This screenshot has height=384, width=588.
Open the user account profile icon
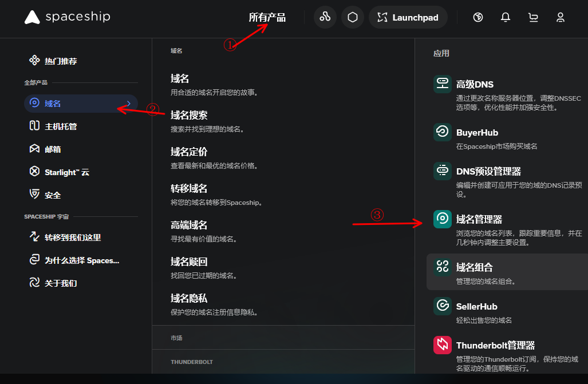(x=561, y=18)
